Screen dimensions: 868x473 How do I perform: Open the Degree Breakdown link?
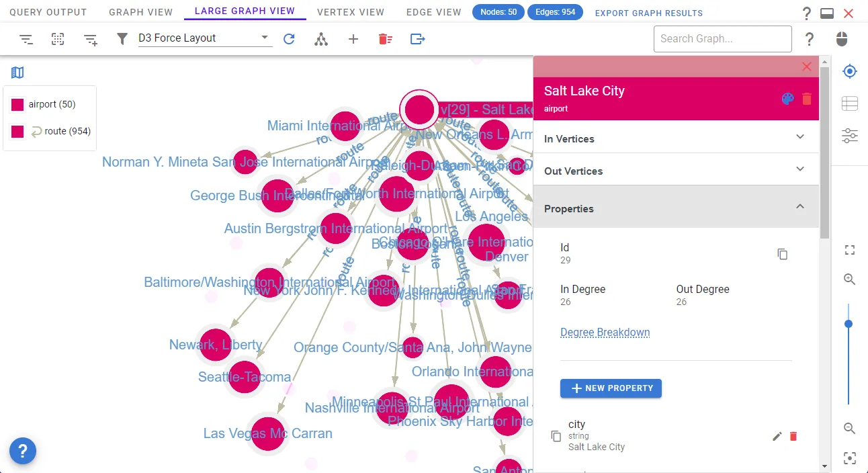[605, 333]
